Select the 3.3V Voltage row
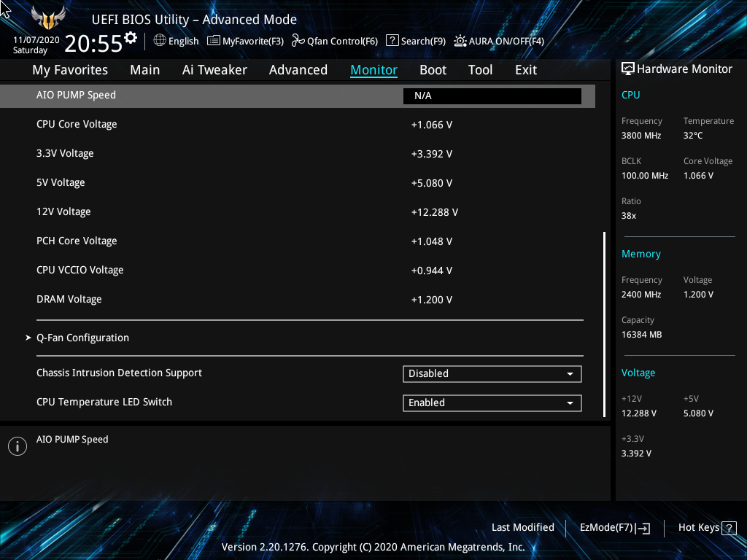 pos(298,154)
